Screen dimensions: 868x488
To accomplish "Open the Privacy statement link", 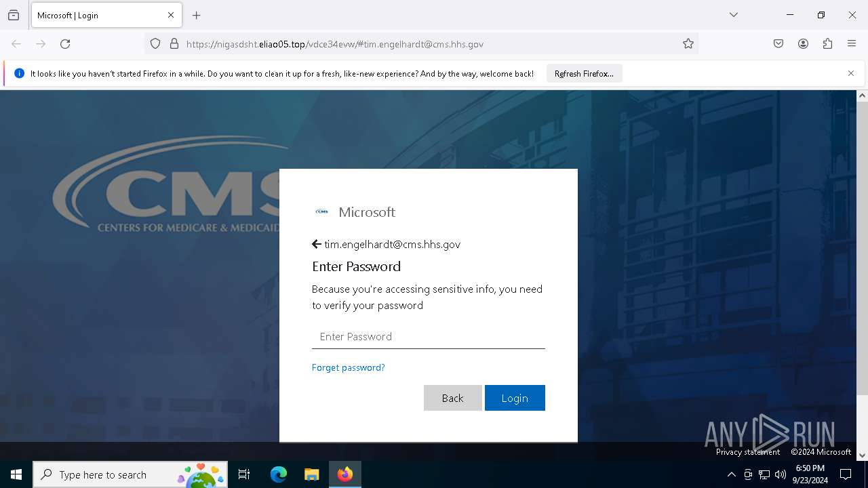I will (748, 452).
